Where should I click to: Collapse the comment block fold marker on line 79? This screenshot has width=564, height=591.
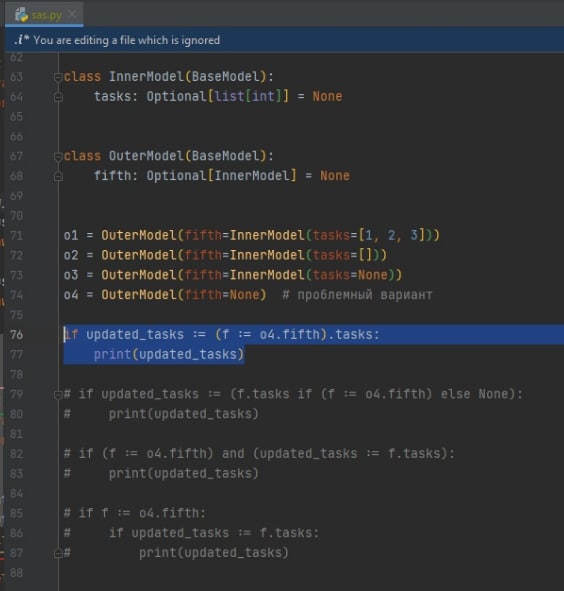click(58, 395)
